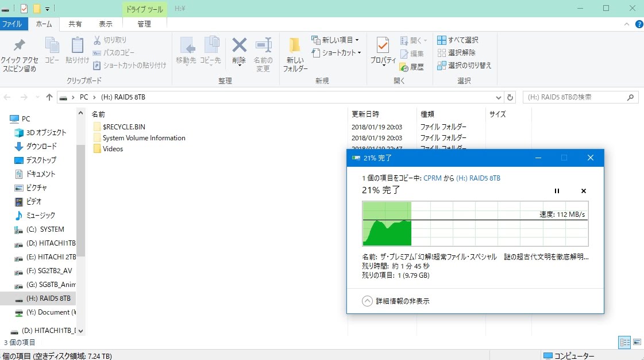The width and height of the screenshot is (644, 360).
Task: Select the Videos folder
Action: pyautogui.click(x=113, y=149)
